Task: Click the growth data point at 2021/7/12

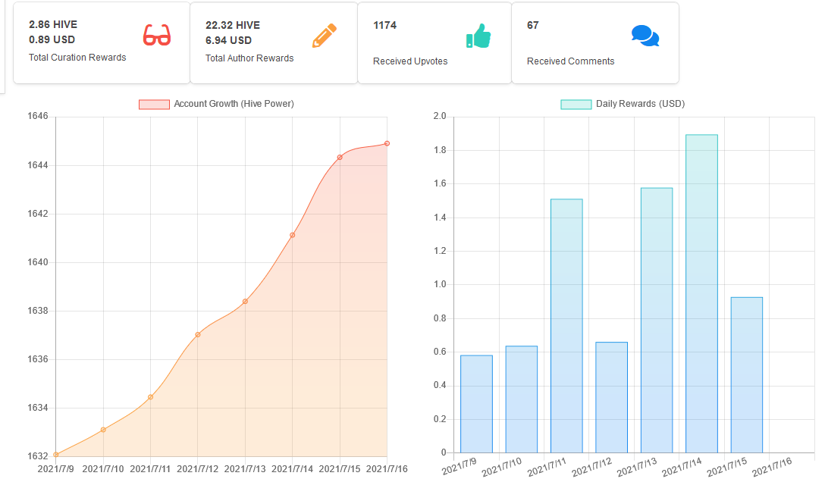Action: click(x=198, y=334)
